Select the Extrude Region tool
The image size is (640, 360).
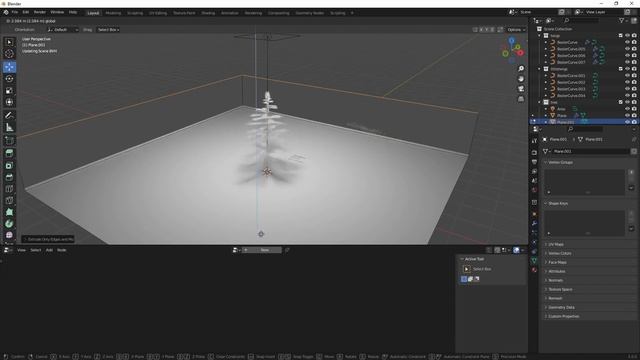tap(9, 153)
